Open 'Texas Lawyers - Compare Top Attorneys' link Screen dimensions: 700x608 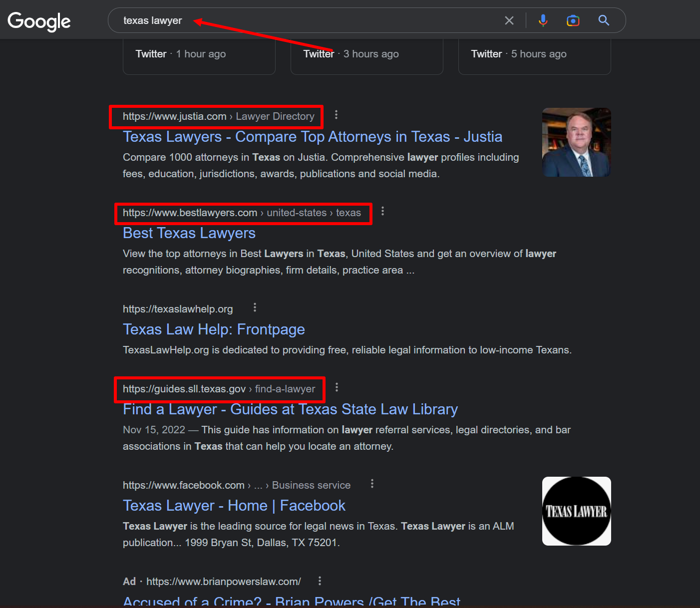(313, 137)
